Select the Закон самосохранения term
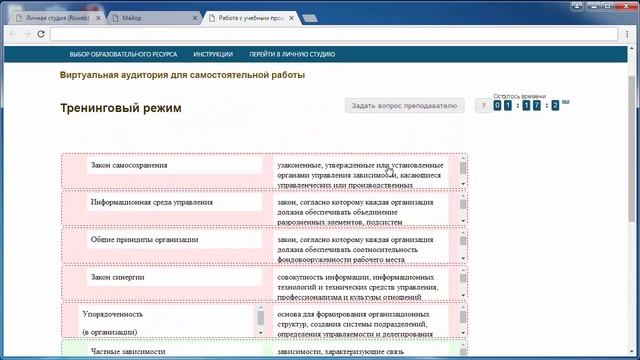The height and width of the screenshot is (360, 640). tap(174, 165)
